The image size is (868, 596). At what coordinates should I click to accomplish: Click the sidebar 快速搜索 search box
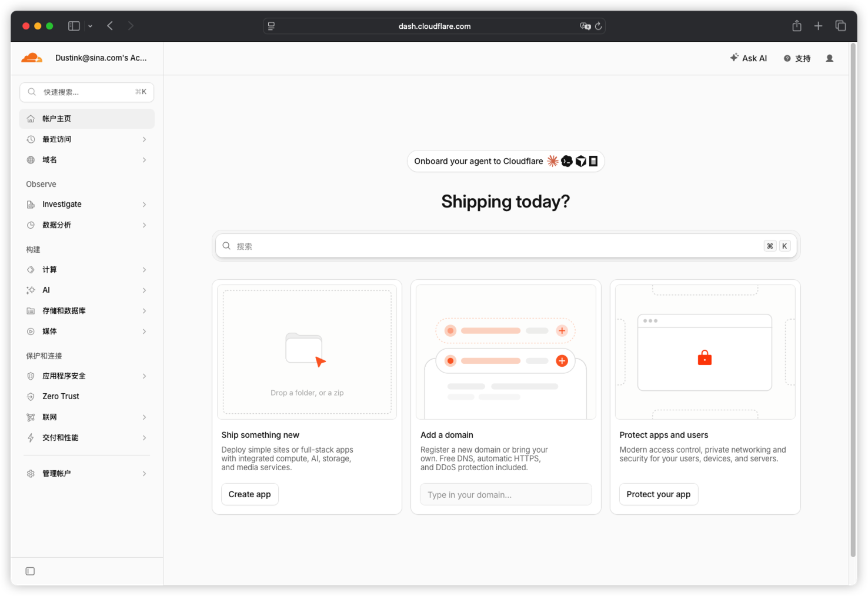coord(87,92)
